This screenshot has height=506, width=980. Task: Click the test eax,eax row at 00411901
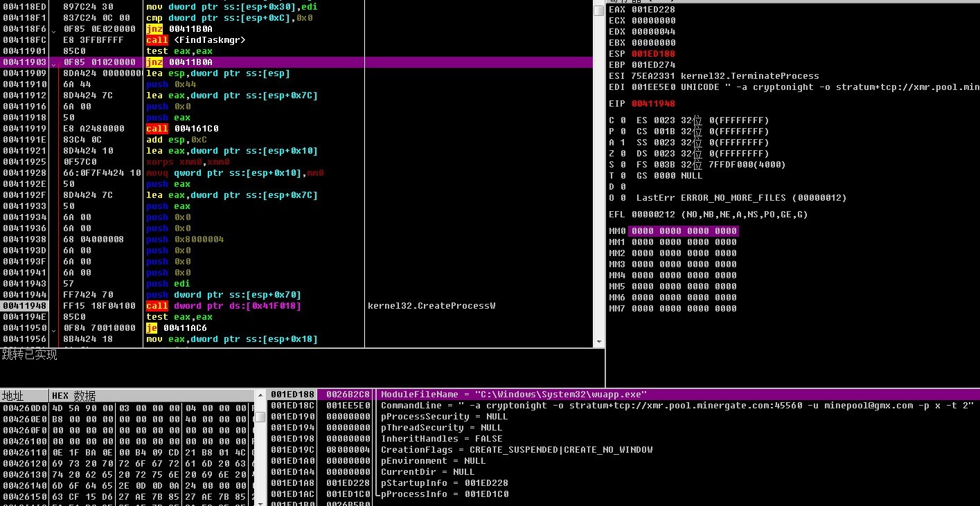pos(296,51)
